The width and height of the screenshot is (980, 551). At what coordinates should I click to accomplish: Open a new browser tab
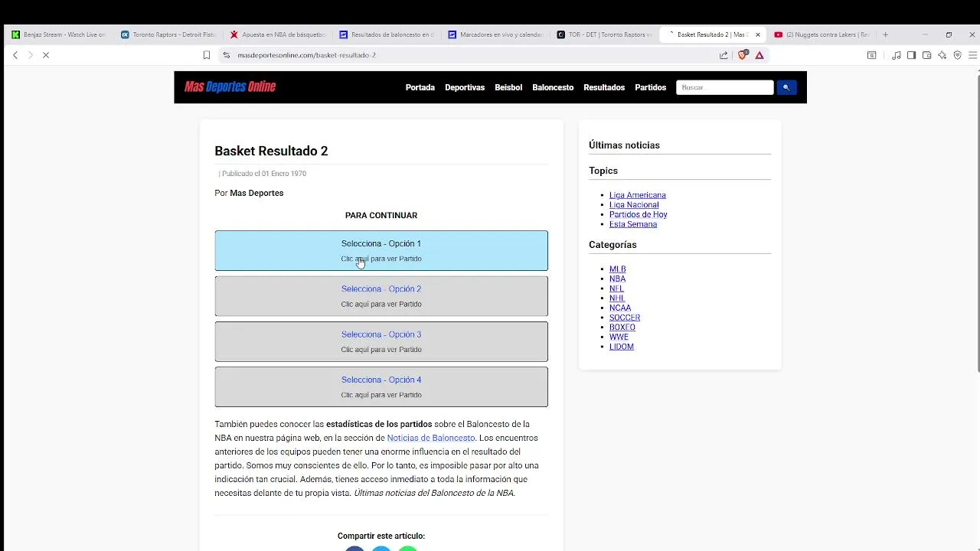(x=885, y=34)
